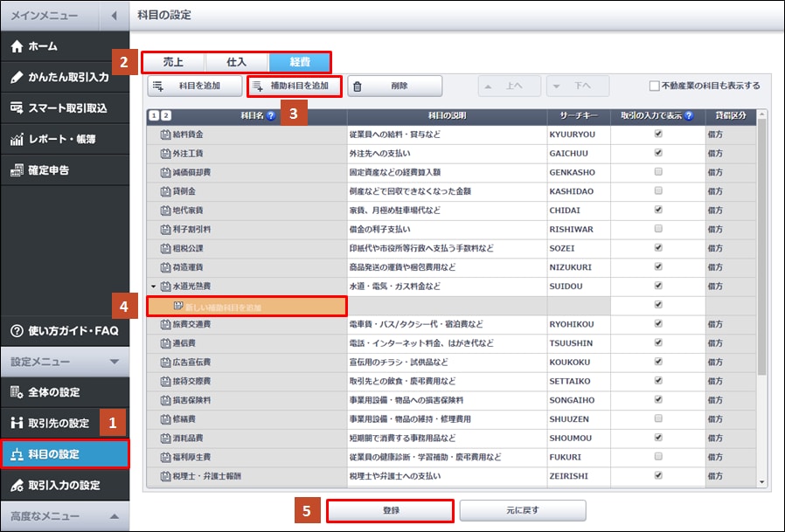The image size is (785, 532).
Task: Click the 使い方ガイド・FAQ question icon
Action: point(16,331)
